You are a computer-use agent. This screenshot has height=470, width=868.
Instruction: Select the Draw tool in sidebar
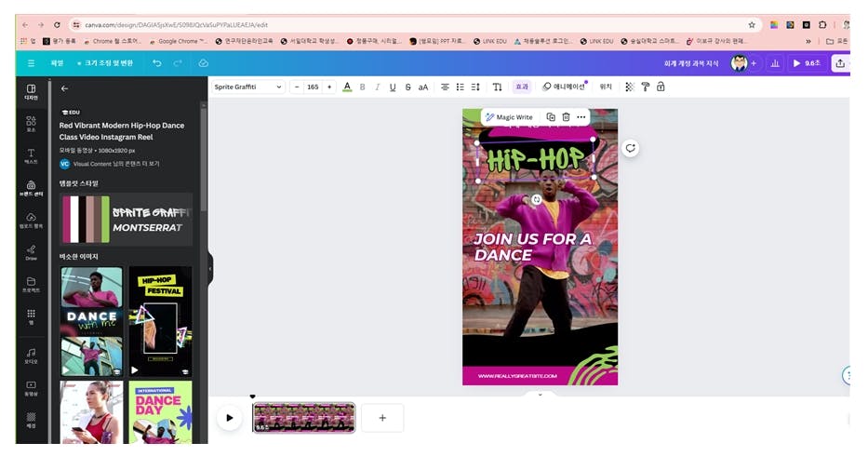tap(31, 252)
